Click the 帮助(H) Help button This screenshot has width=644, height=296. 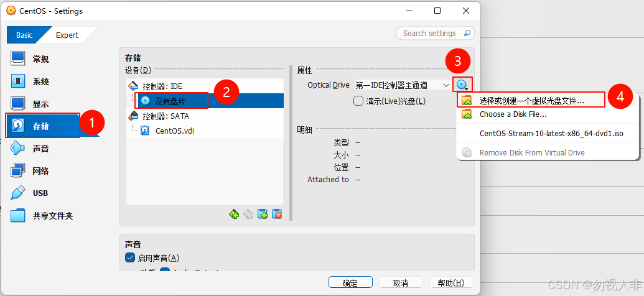point(451,283)
